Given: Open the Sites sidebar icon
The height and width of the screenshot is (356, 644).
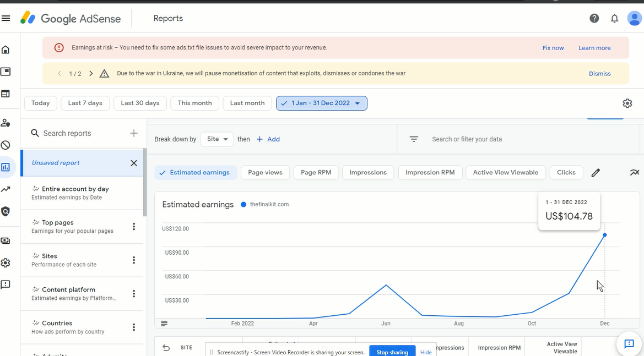Looking at the screenshot, I should 6,94.
